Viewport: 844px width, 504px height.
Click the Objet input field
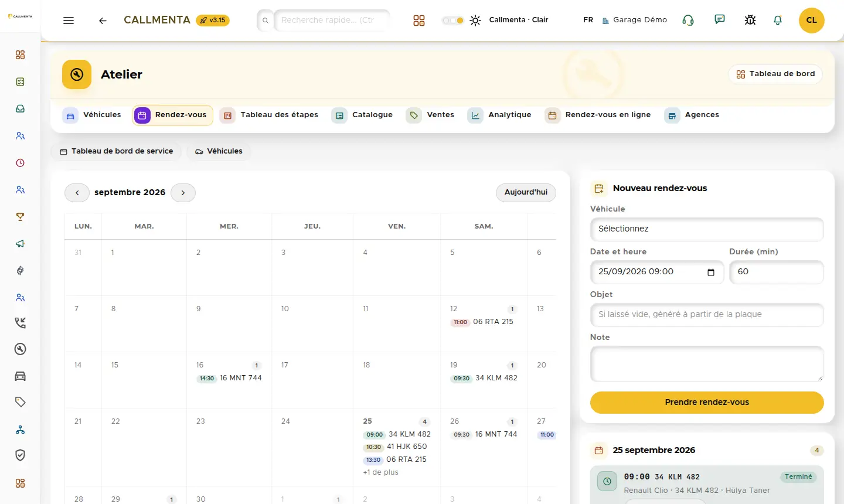click(x=707, y=315)
